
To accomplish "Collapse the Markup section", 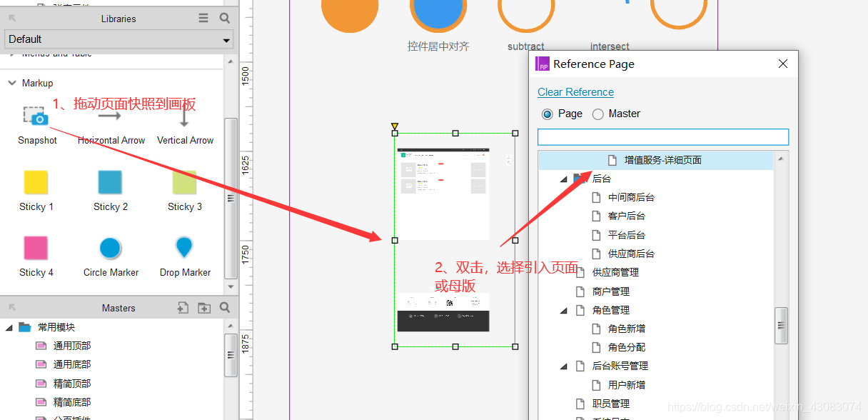I will (x=12, y=83).
